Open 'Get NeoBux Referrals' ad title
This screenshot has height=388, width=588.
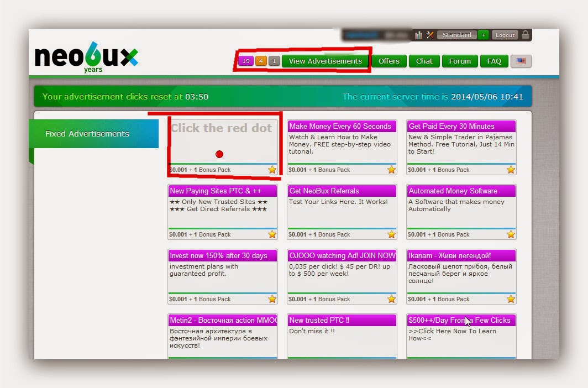[342, 191]
